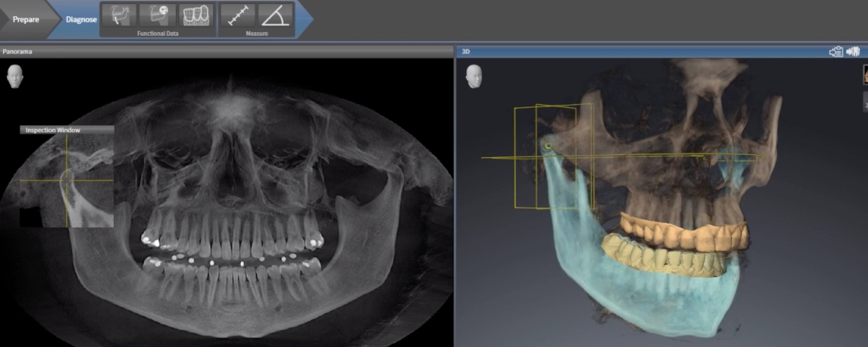Click the Functional Data group label
Screen dimensions: 868x347
[158, 33]
